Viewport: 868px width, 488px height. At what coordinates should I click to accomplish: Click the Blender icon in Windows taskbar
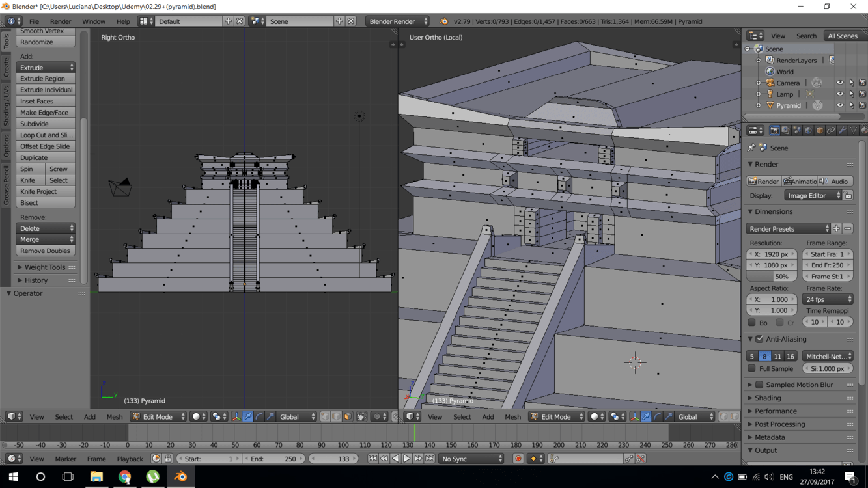[180, 477]
